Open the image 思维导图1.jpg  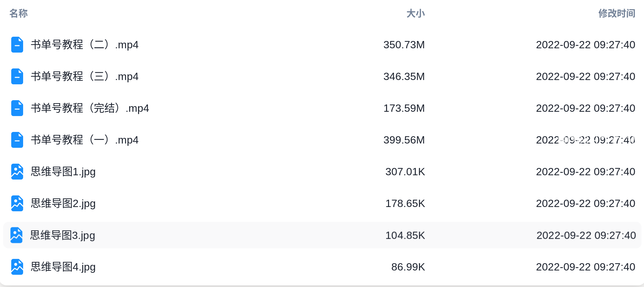(63, 172)
